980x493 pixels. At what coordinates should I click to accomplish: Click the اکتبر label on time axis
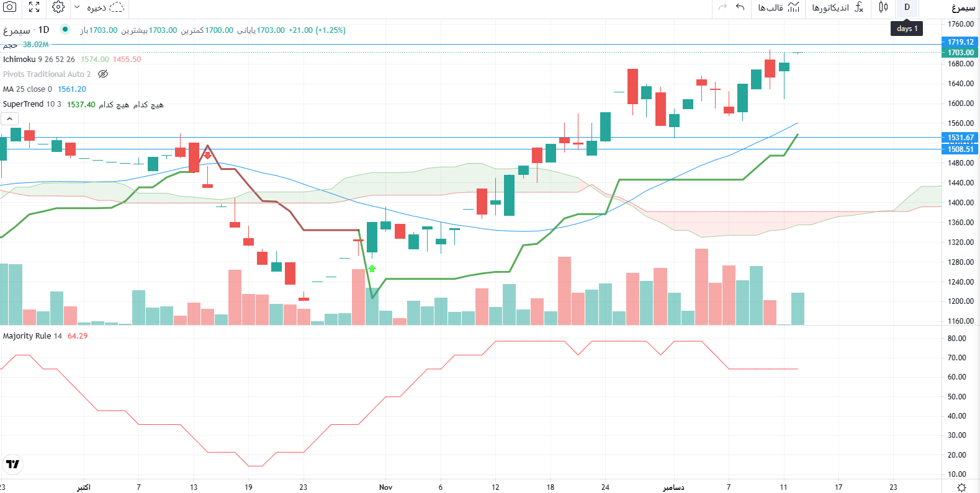coord(84,487)
